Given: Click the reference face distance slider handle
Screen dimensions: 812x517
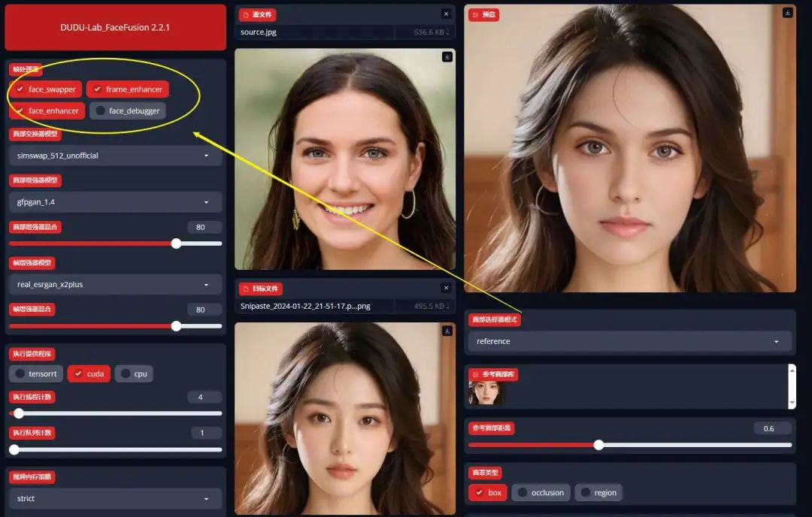Looking at the screenshot, I should coord(598,445).
